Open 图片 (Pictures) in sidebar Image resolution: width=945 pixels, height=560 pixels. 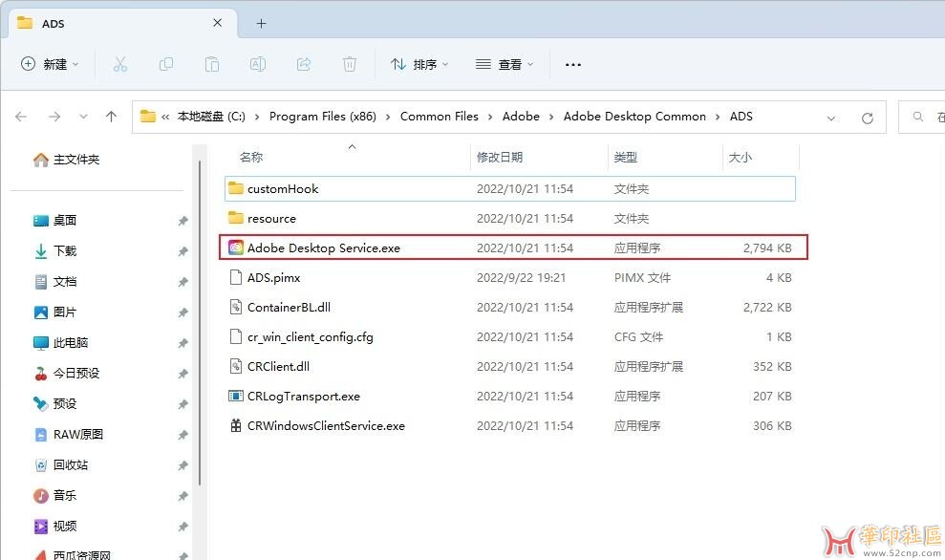click(54, 312)
